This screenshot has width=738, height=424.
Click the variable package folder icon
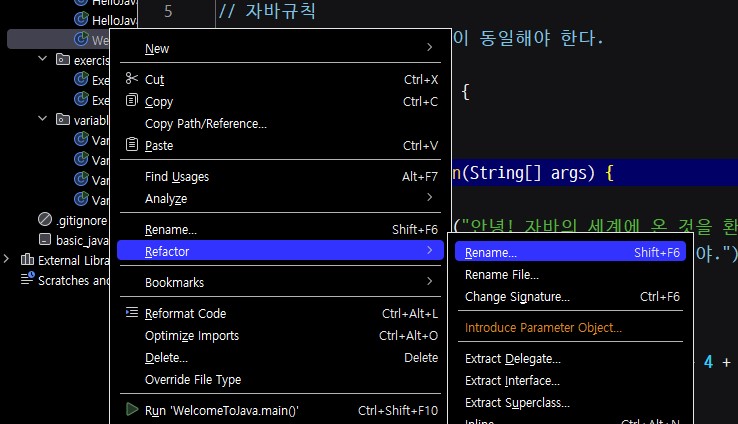pyautogui.click(x=63, y=119)
